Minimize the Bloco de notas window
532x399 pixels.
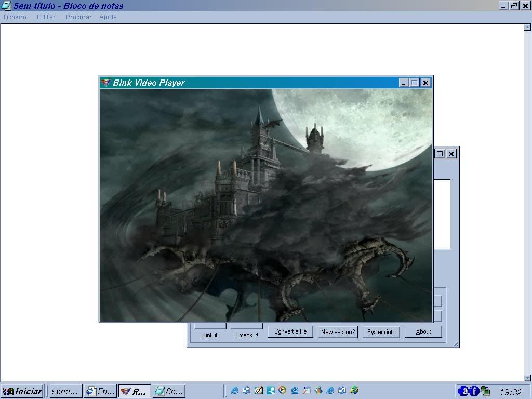click(503, 5)
